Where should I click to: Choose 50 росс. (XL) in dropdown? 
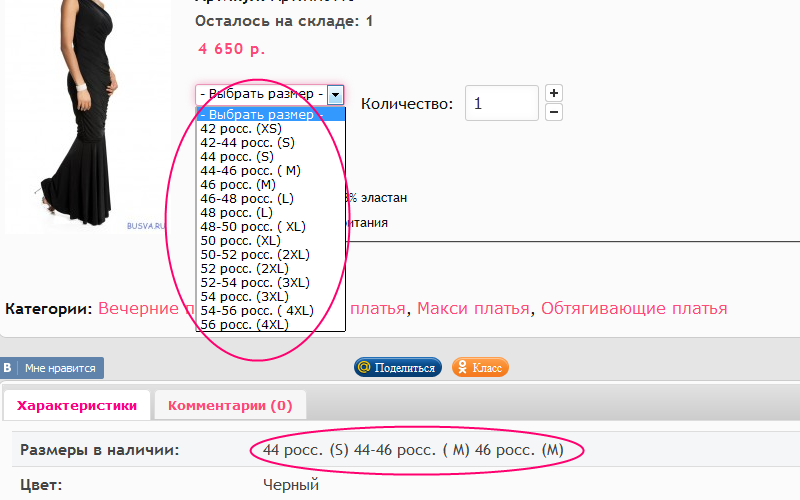tap(240, 241)
